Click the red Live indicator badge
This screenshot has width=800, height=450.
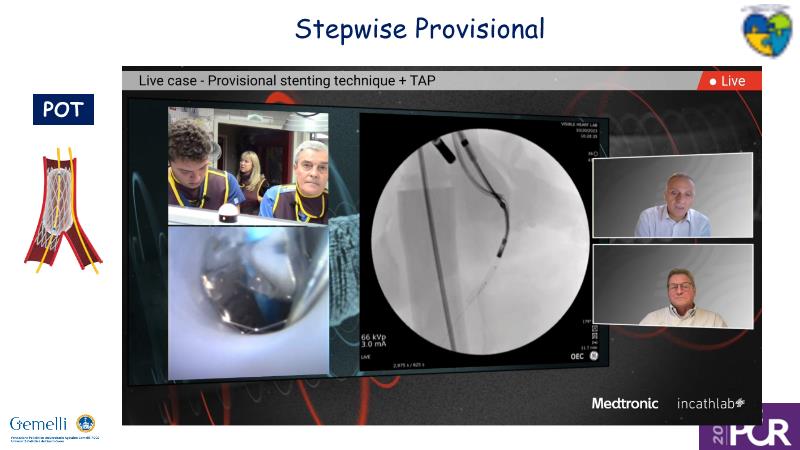[729, 81]
